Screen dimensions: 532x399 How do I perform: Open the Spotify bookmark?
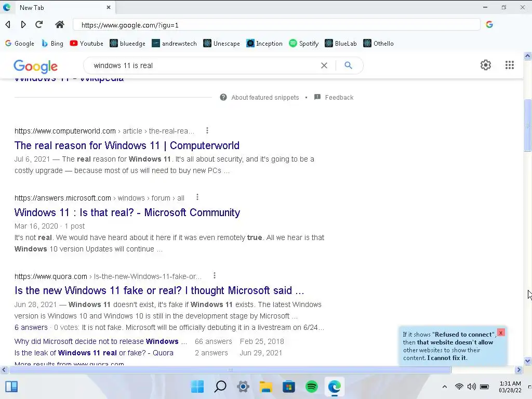tap(303, 44)
